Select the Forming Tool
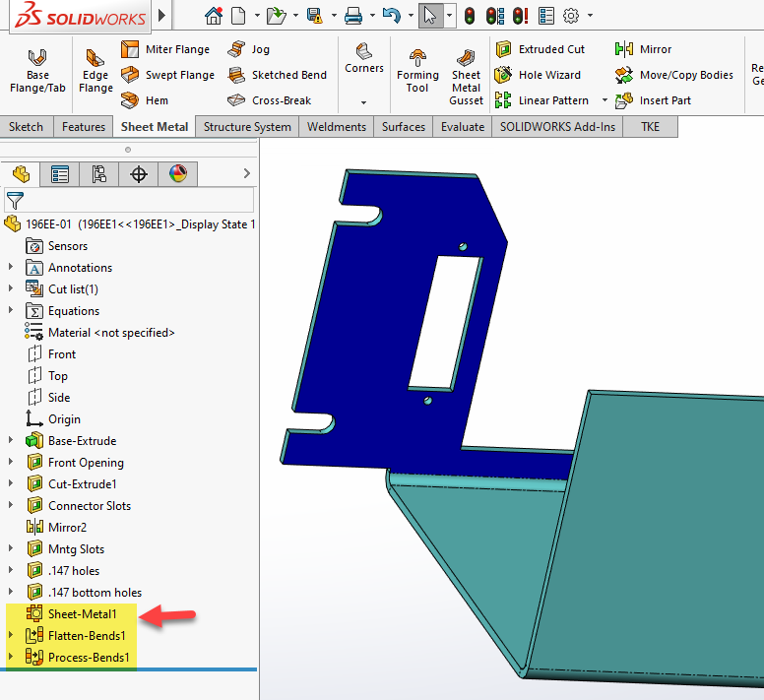Viewport: 764px width, 700px height. [417, 72]
